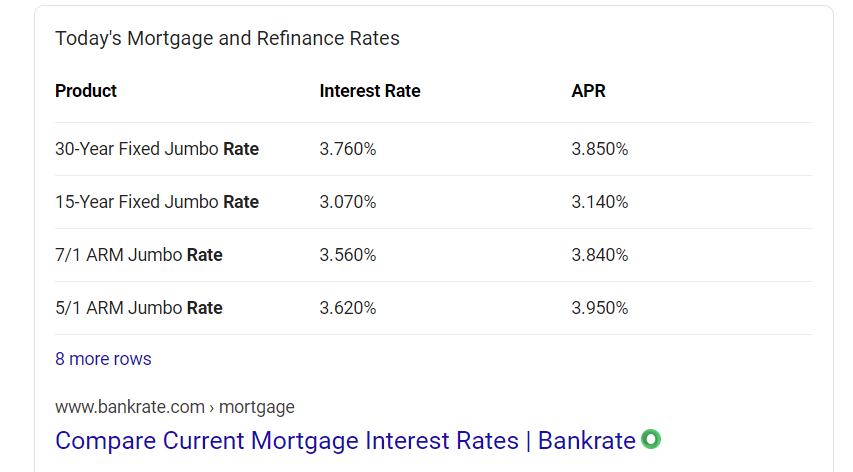Click the 30-Year Fixed Jumbo Rate row label
This screenshot has height=472, width=853.
point(157,149)
